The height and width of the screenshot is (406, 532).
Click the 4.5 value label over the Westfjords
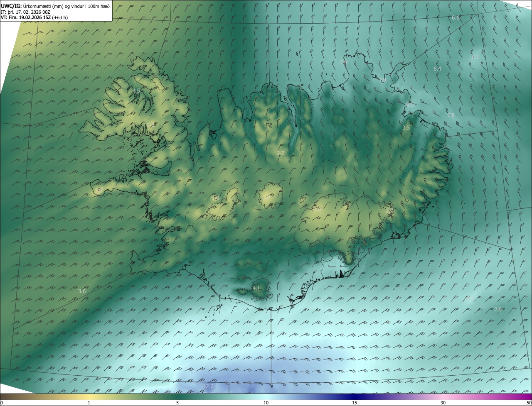pos(136,90)
